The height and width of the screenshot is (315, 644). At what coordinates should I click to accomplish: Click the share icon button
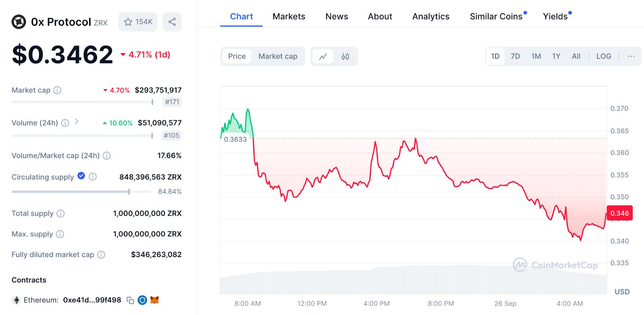pos(172,22)
